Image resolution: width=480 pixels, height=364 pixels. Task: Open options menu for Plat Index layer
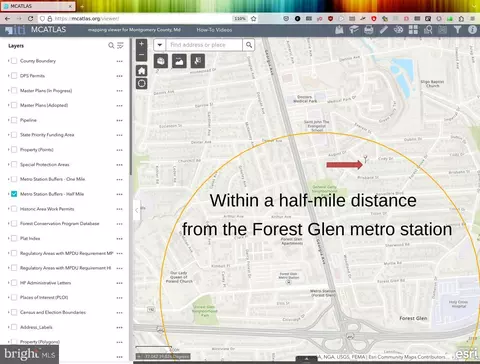tap(120, 239)
